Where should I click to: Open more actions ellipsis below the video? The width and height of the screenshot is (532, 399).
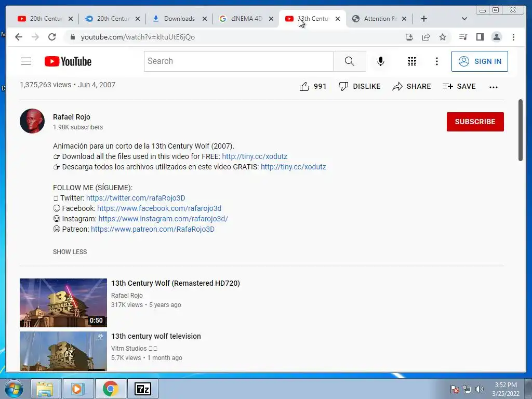(494, 87)
